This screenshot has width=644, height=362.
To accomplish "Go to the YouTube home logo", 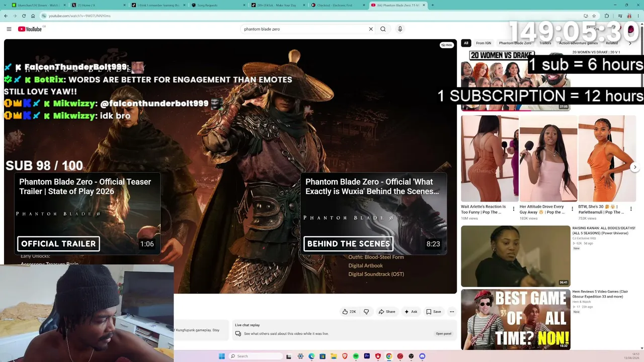I will point(30,29).
